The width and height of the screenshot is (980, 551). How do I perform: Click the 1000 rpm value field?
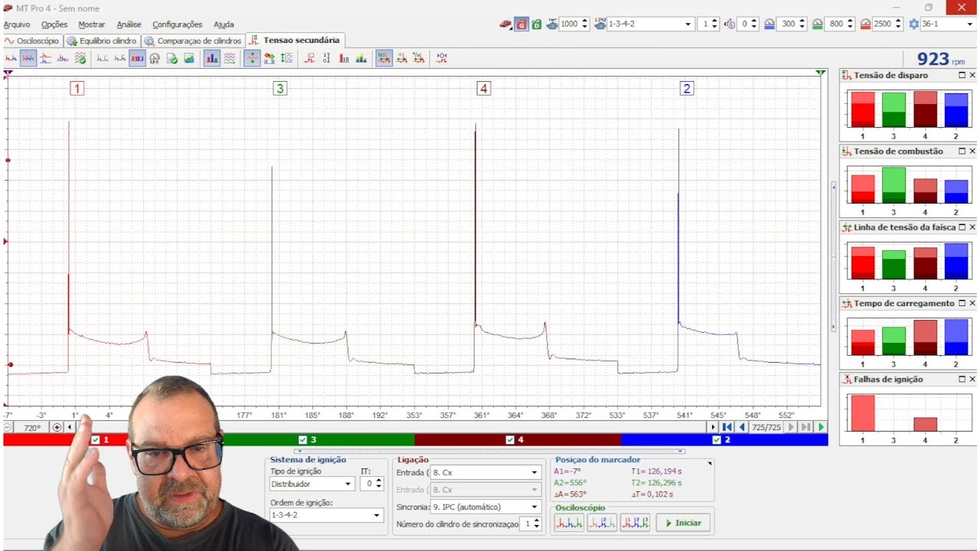(574, 24)
